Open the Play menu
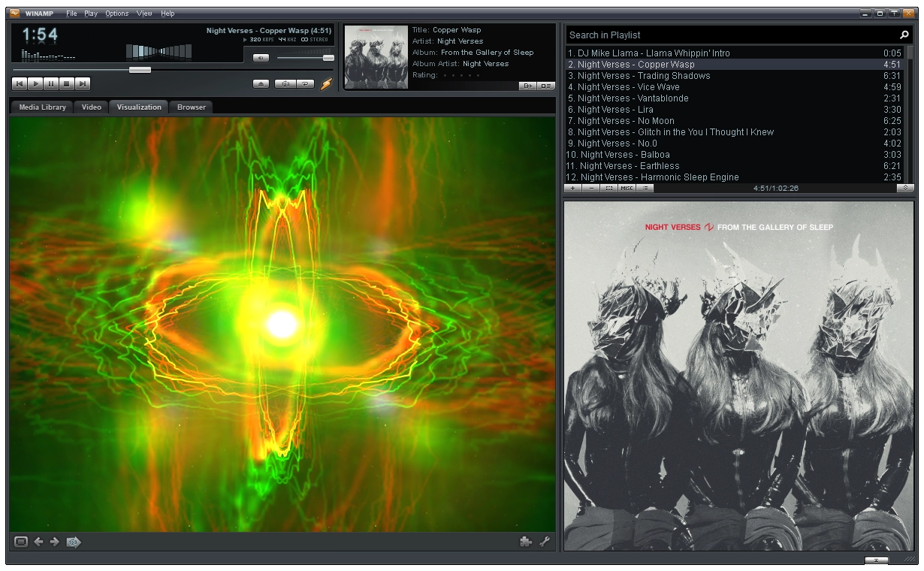The height and width of the screenshot is (571, 924). pyautogui.click(x=91, y=14)
